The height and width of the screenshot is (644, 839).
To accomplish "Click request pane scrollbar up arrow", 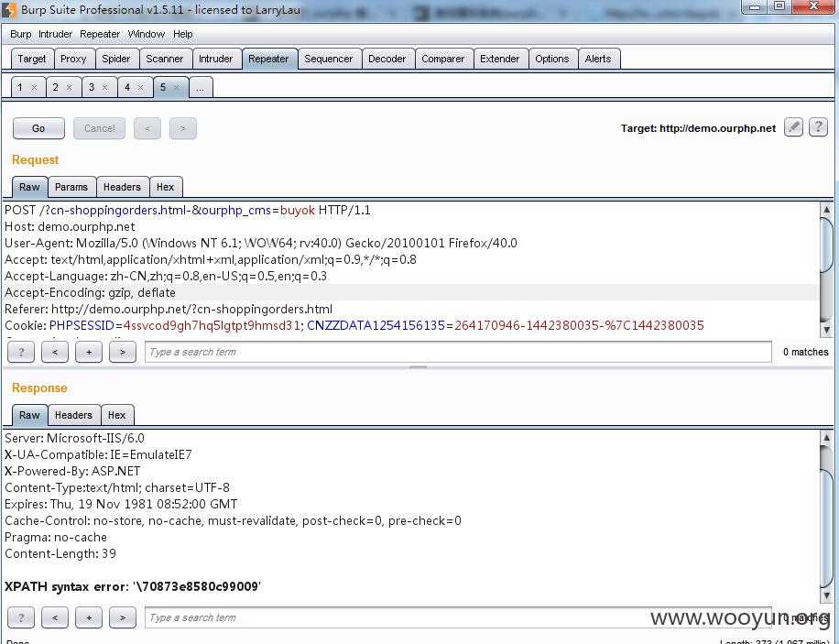I will point(827,209).
